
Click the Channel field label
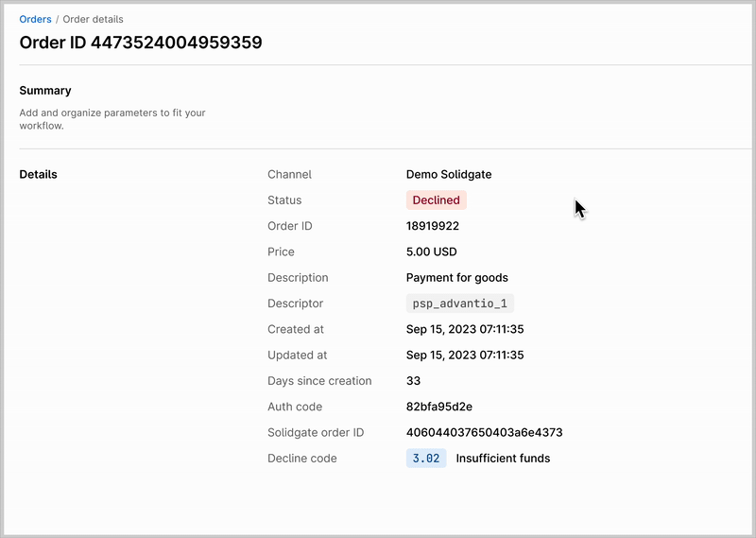pyautogui.click(x=289, y=174)
